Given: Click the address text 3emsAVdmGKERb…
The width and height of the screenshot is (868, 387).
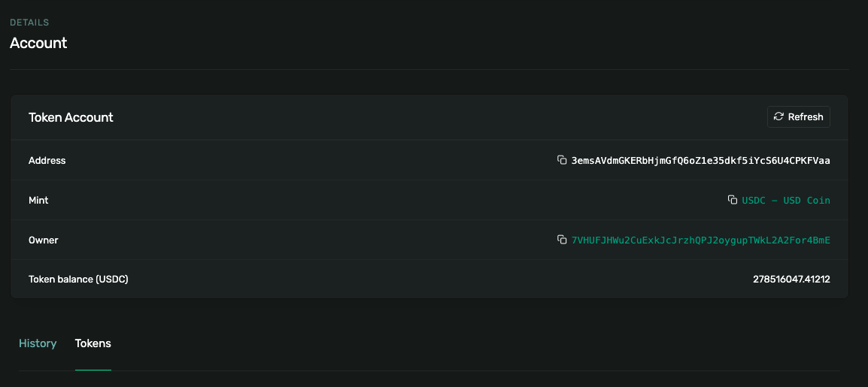Looking at the screenshot, I should click(700, 160).
